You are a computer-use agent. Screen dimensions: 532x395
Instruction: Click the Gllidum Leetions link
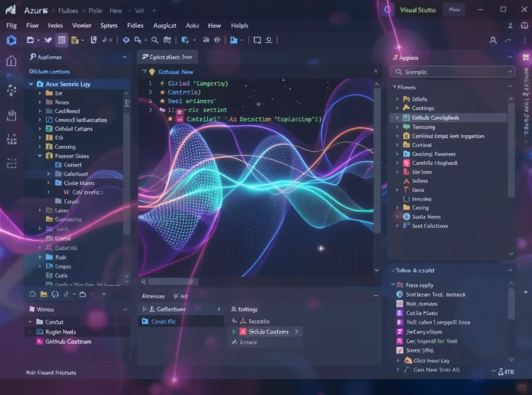pos(49,71)
